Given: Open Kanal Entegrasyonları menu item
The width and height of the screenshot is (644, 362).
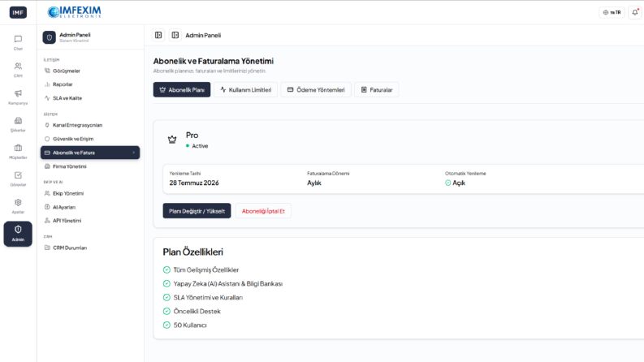Looking at the screenshot, I should coord(78,125).
